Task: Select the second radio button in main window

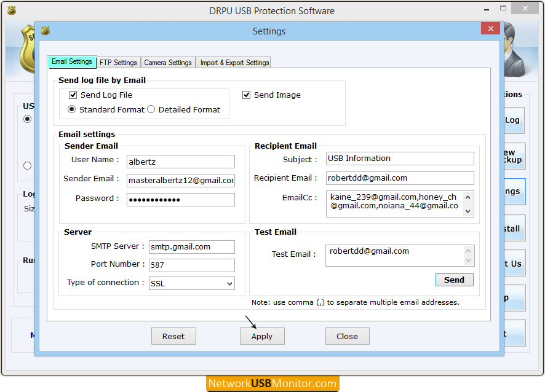Action: (27, 166)
